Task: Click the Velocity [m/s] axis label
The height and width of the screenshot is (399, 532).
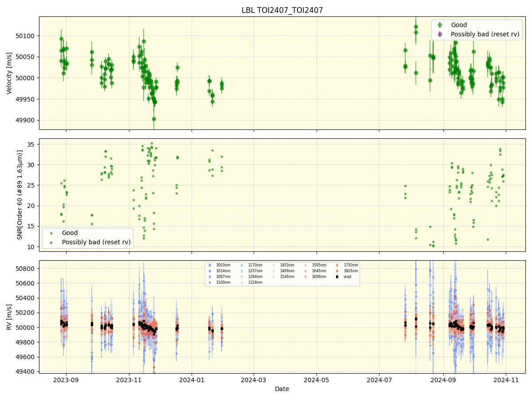Action: click(x=9, y=73)
